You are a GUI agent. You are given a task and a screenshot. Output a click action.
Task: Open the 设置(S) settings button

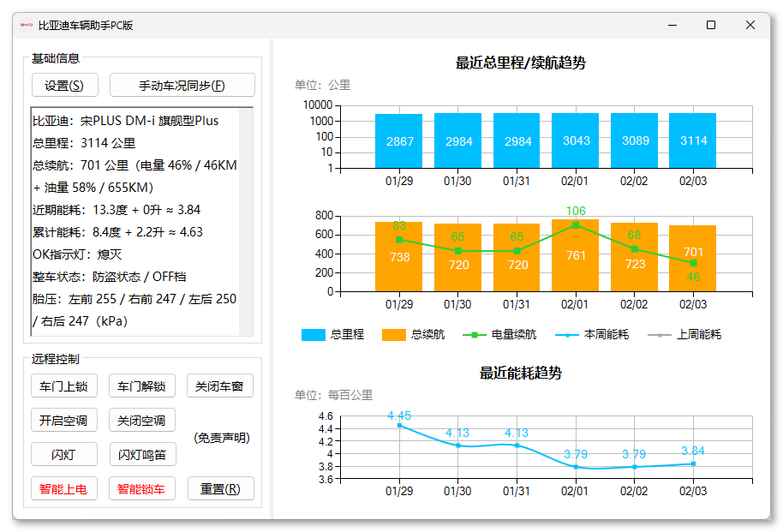click(64, 86)
